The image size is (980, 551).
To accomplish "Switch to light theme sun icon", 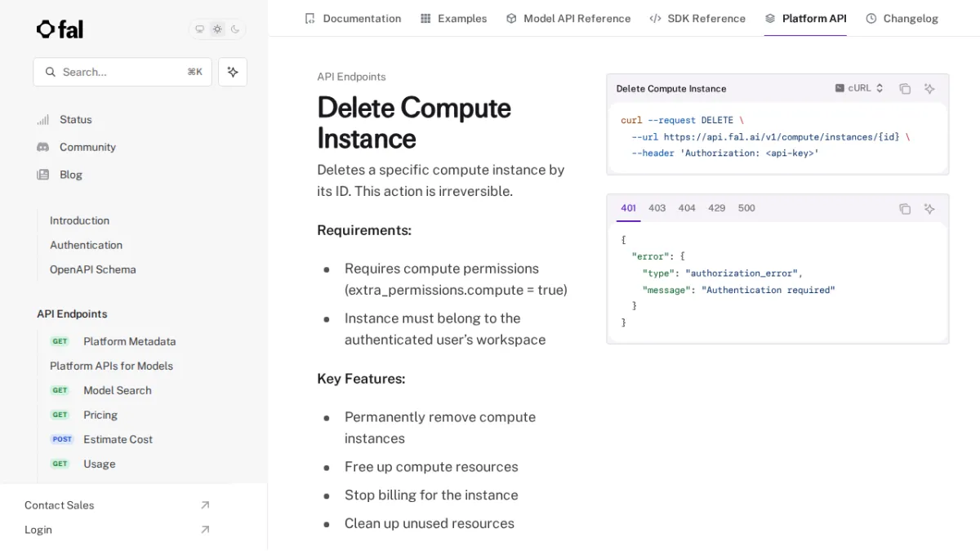I will 217,29.
